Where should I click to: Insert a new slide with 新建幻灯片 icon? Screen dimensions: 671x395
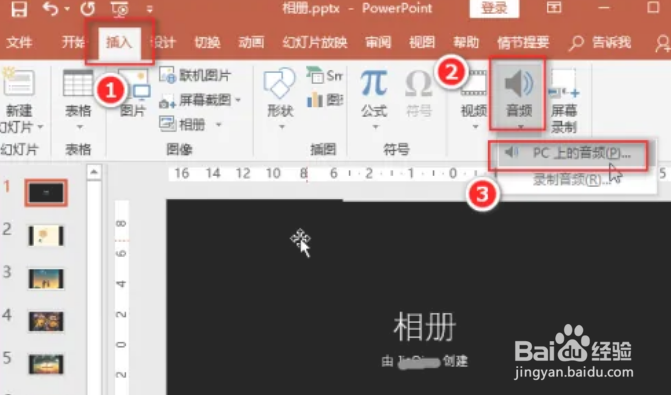pos(18,81)
